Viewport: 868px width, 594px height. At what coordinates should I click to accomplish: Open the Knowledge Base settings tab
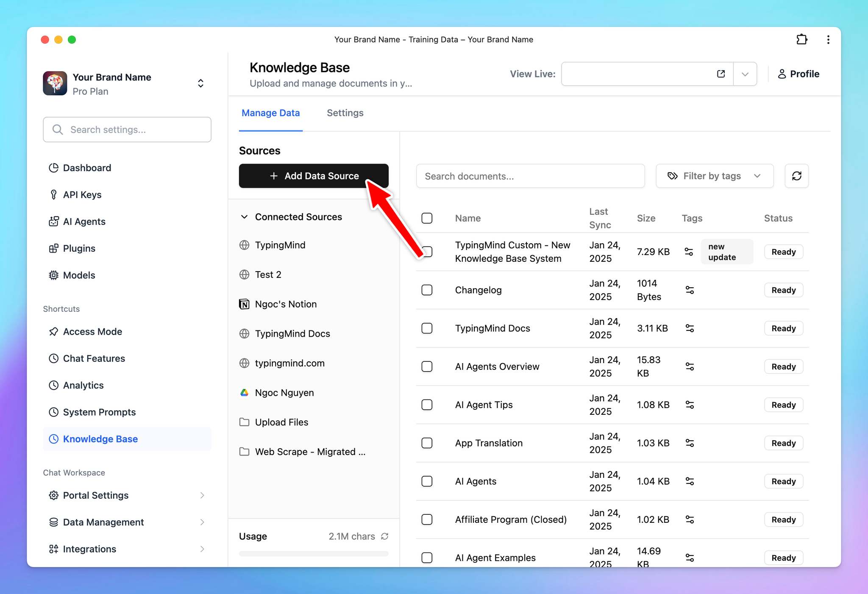(x=345, y=113)
